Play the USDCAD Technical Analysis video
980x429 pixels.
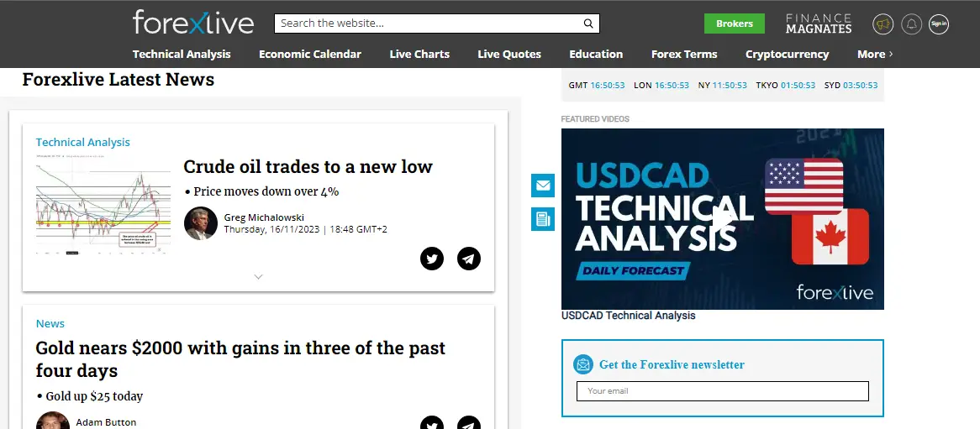[723, 219]
